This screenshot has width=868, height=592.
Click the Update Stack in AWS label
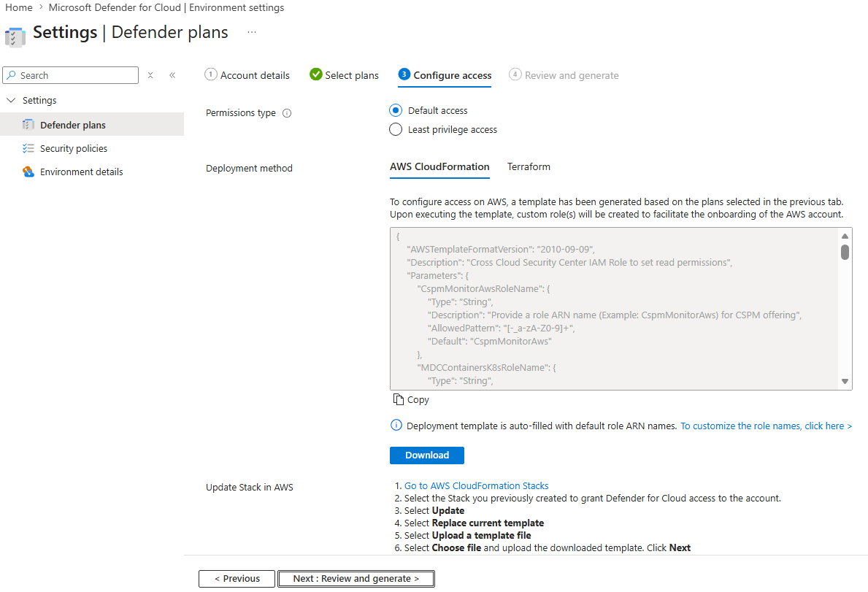(x=250, y=488)
